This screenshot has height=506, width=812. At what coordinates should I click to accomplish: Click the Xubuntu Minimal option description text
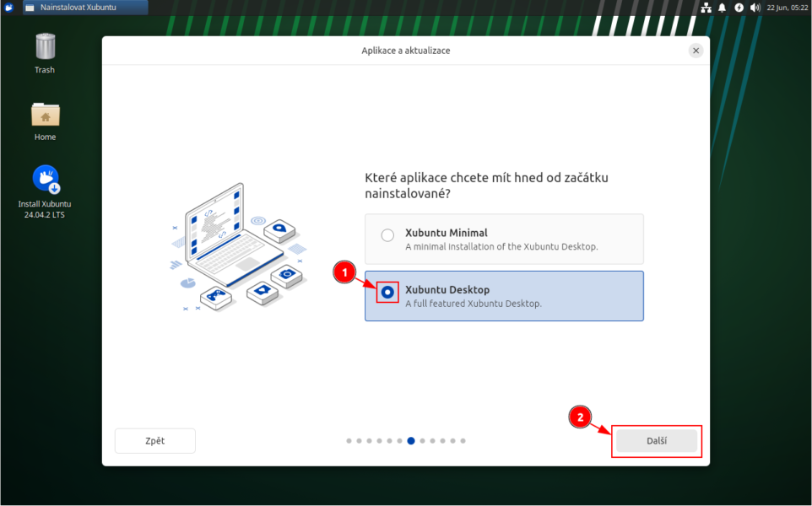click(x=501, y=247)
